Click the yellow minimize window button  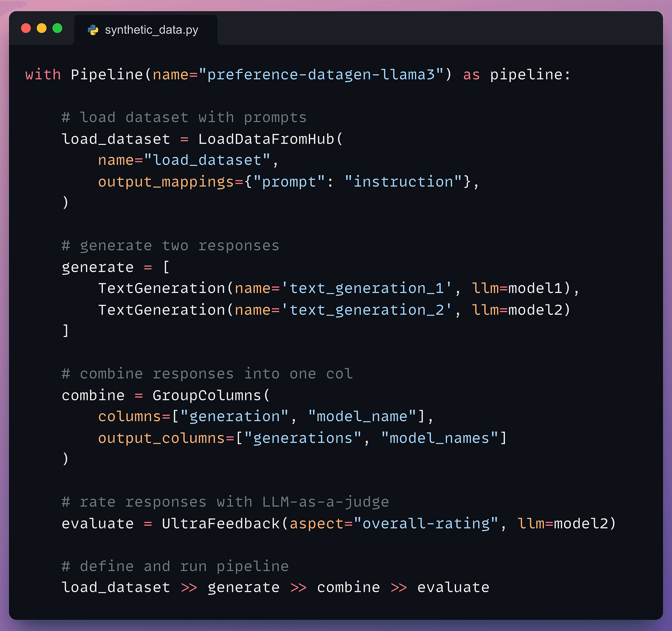(x=42, y=29)
